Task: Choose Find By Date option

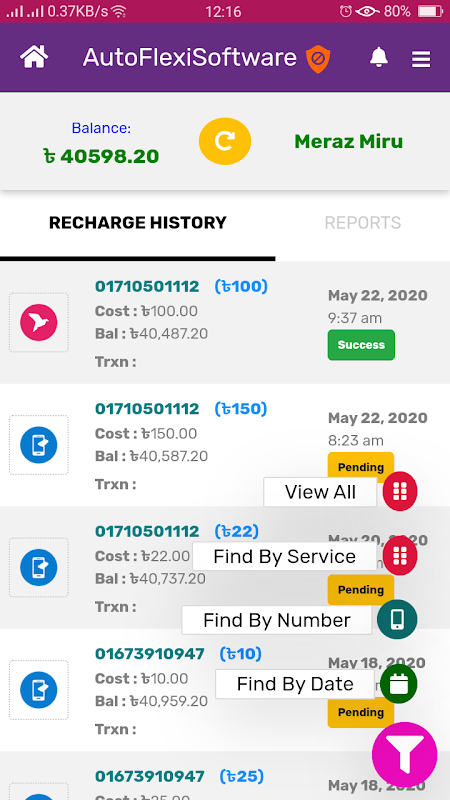Action: (295, 684)
